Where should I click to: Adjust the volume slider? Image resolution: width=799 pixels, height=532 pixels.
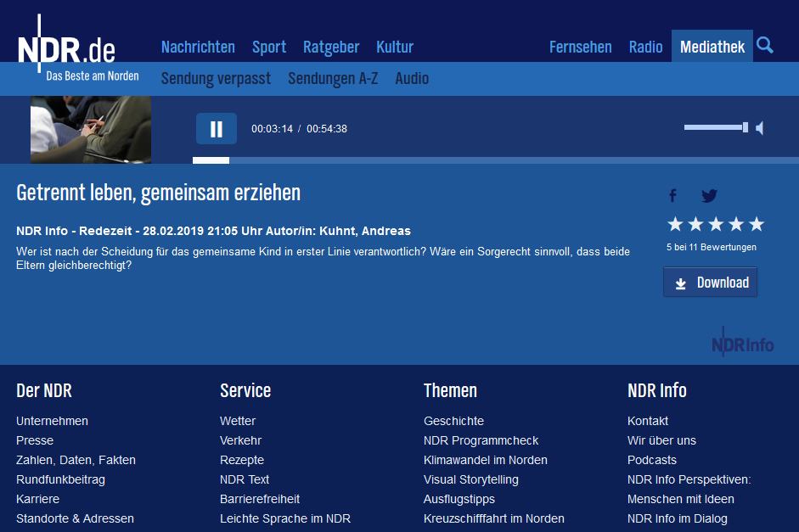[x=716, y=127]
